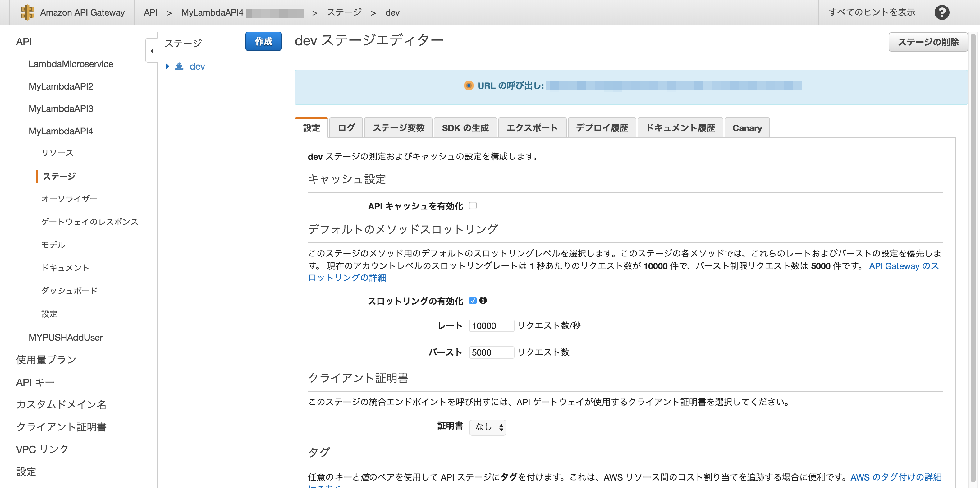Viewport: 980px width, 488px height.
Task: Click API breadcrumb in top bar
Action: point(150,12)
